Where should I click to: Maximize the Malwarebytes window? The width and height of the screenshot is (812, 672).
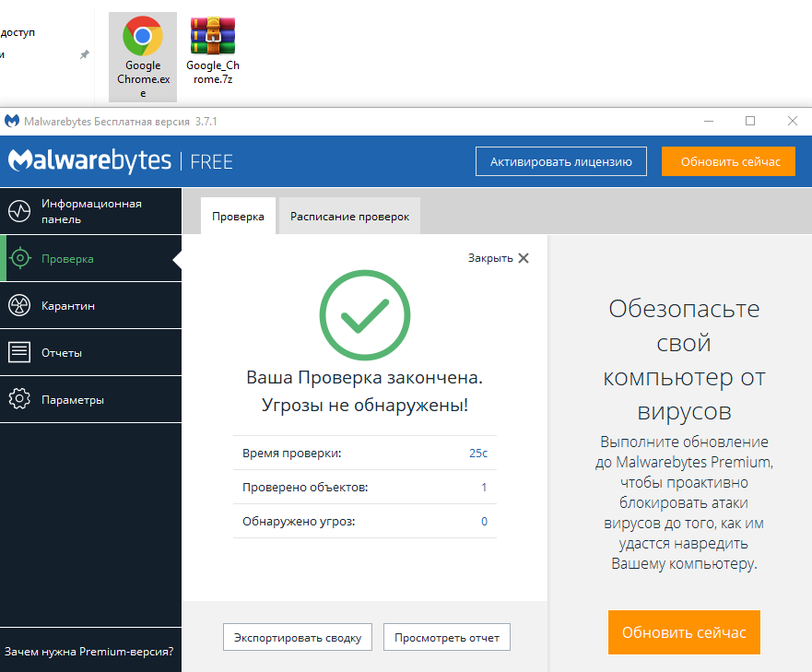coord(750,122)
